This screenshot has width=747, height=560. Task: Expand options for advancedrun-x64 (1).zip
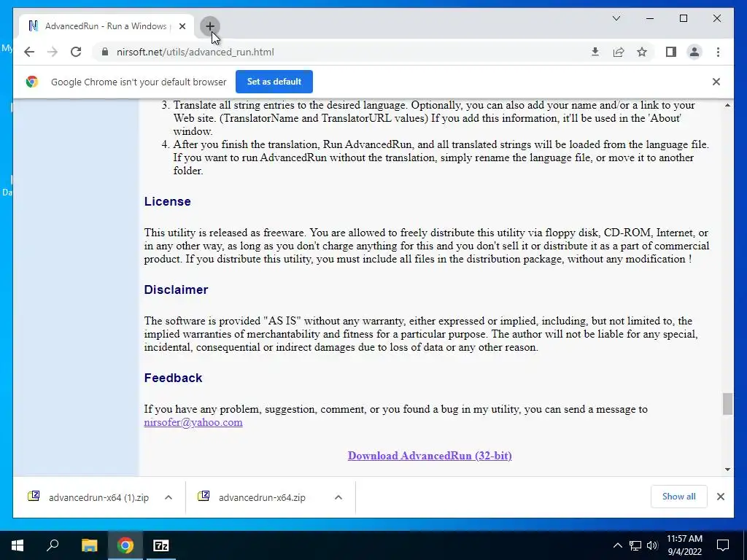[169, 497]
